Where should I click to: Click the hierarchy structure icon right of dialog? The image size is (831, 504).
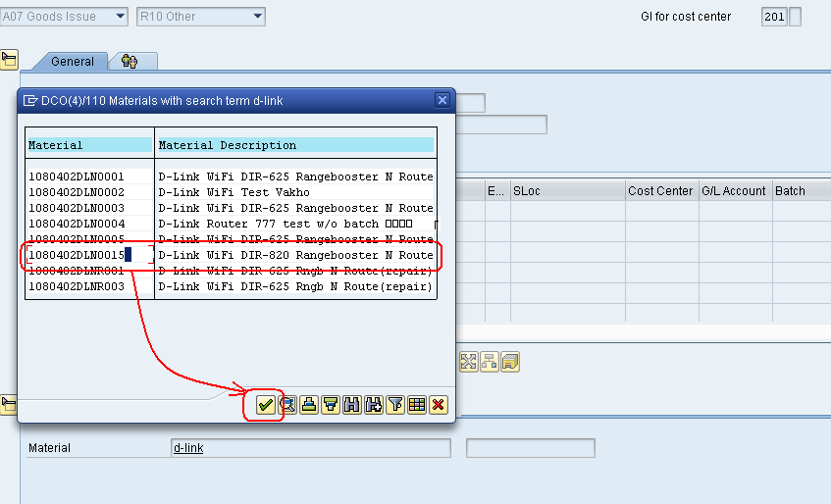click(489, 362)
